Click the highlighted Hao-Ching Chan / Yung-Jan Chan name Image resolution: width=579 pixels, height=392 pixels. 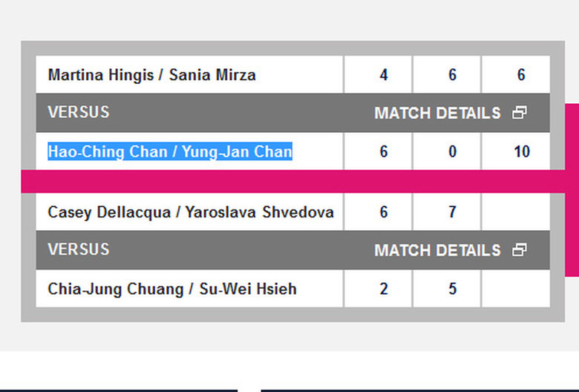(170, 152)
